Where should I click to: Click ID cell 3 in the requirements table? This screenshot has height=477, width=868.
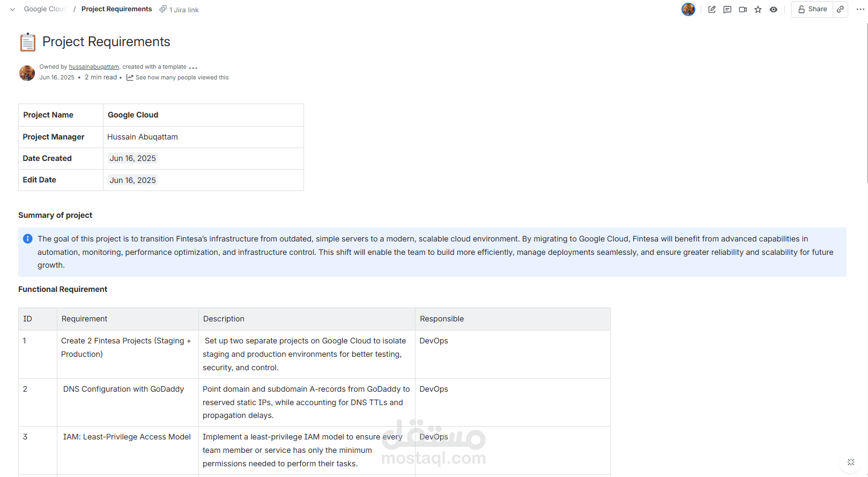click(x=38, y=450)
